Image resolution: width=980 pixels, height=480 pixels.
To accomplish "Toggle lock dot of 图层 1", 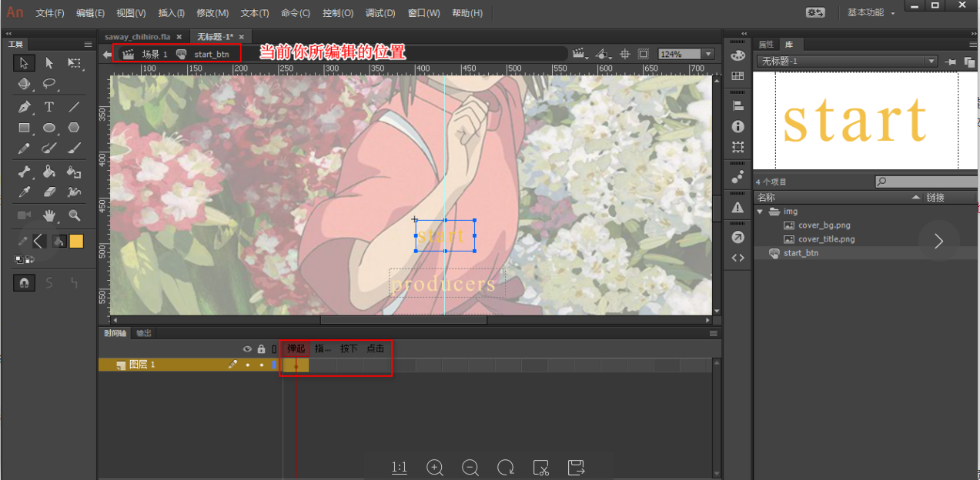I will tap(261, 365).
